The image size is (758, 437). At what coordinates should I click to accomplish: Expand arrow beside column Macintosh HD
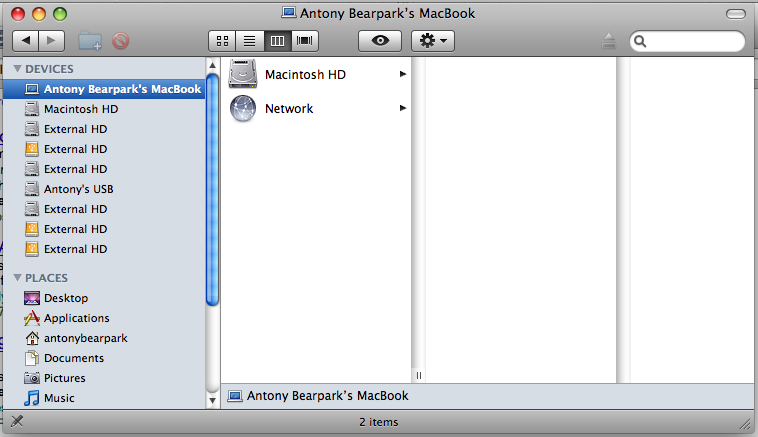click(x=403, y=74)
